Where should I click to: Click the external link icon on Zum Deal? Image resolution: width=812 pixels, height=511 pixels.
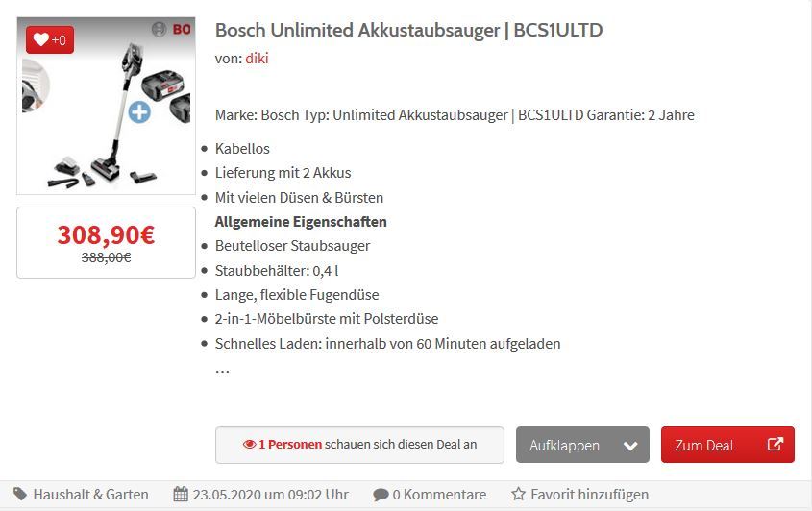click(775, 444)
